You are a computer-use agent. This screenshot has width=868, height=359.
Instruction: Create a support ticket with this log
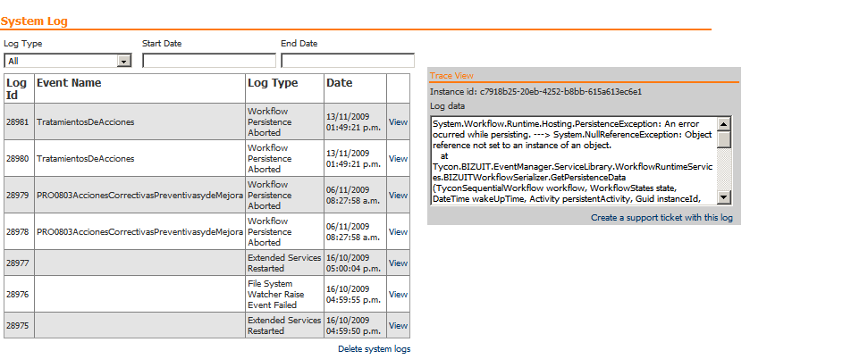click(661, 218)
